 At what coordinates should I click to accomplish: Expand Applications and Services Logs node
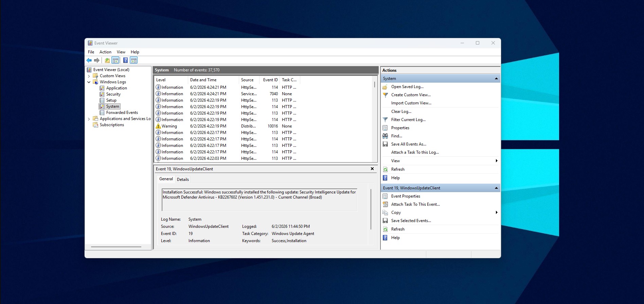click(89, 119)
